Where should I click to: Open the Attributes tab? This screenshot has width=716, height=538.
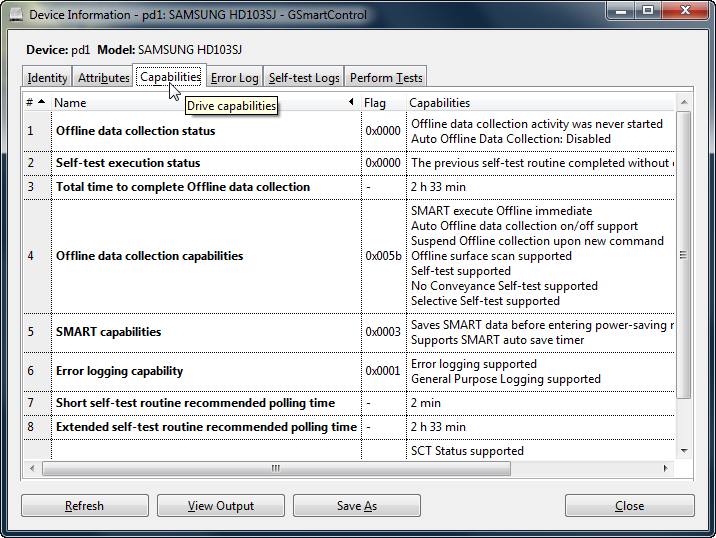pos(104,78)
